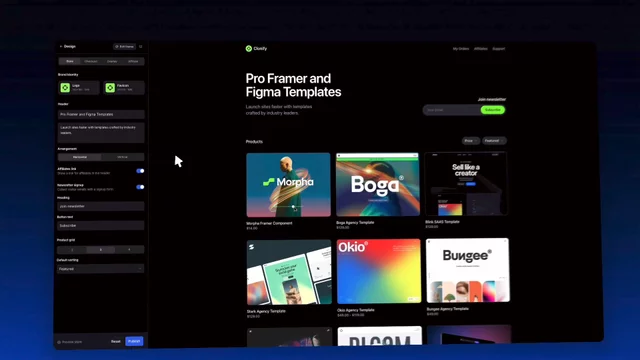Click the newsletter email input field

pyautogui.click(x=452, y=110)
